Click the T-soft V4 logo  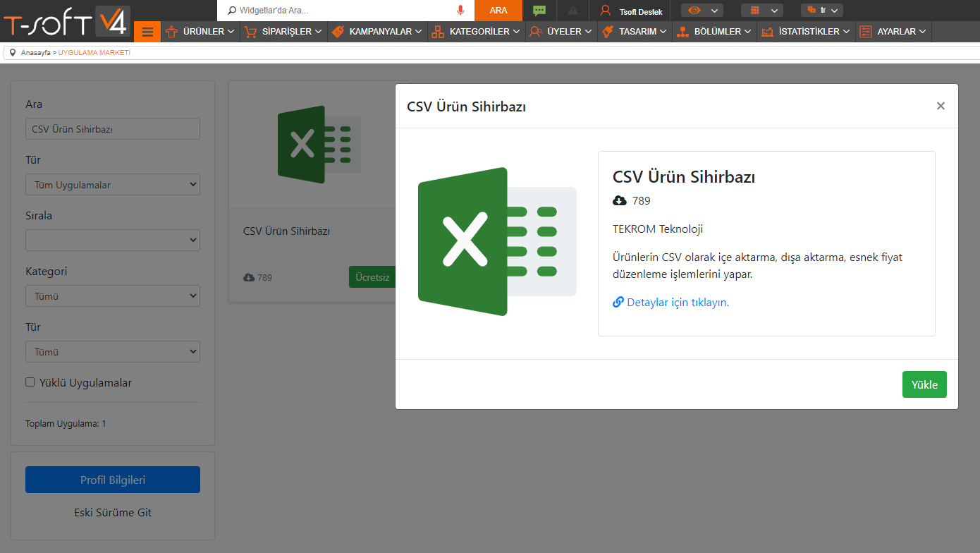tap(66, 23)
